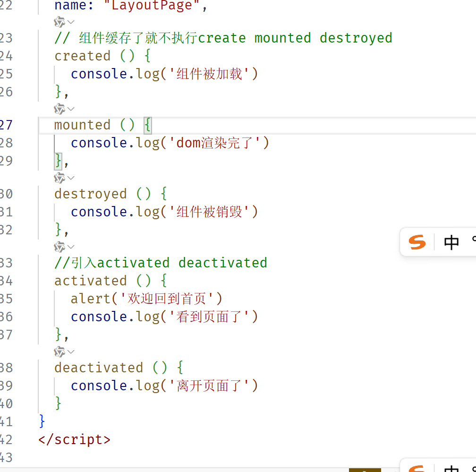Click the AI code lens icon above the '//引入activated' comment
This screenshot has height=472, width=476.
pos(59,247)
